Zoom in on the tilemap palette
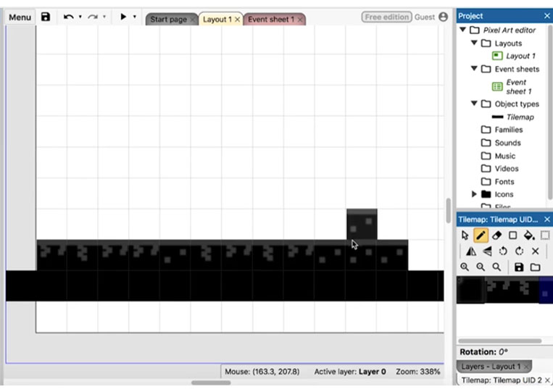 pyautogui.click(x=465, y=267)
